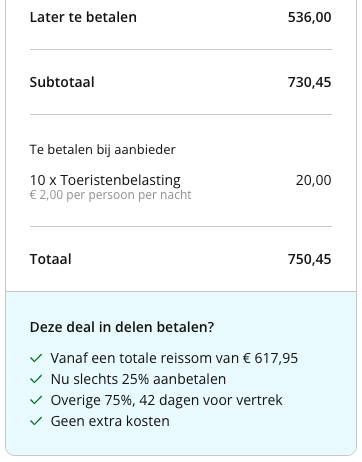Click checkmark icon beside 'Overige 75%'
The image size is (362, 462).
(36, 400)
